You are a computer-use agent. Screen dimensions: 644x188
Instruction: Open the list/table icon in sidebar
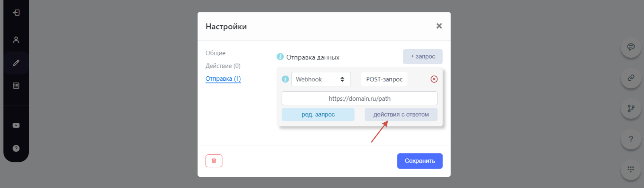[16, 86]
